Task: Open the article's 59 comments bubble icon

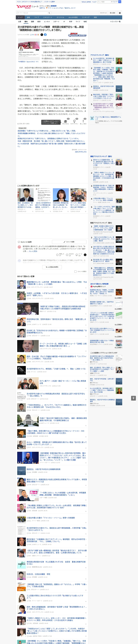Action: click(x=32, y=35)
